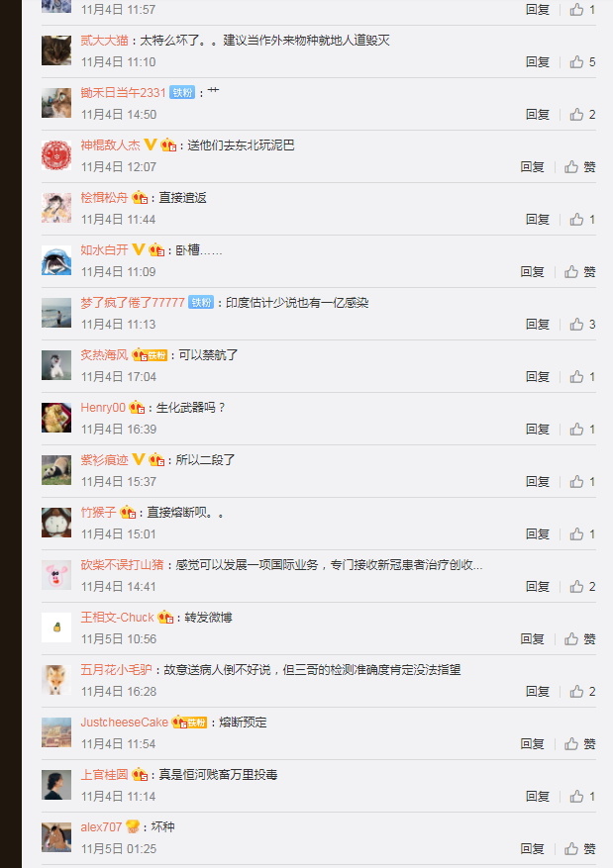Tap the thumbs-up on Henry00's comment
The image size is (613, 868).
582,429
